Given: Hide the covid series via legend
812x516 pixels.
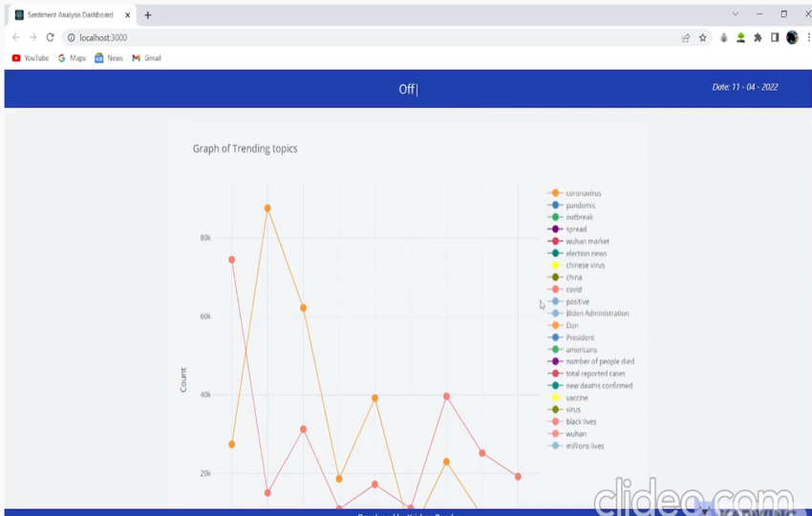Looking at the screenshot, I should click(x=573, y=290).
